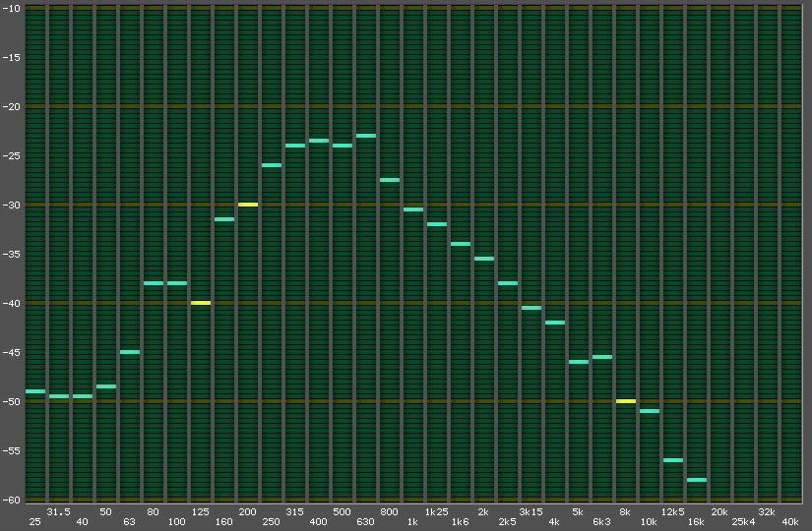Click the "3k15" frequency label
Viewport: 812px width, 531px height.
[531, 512]
